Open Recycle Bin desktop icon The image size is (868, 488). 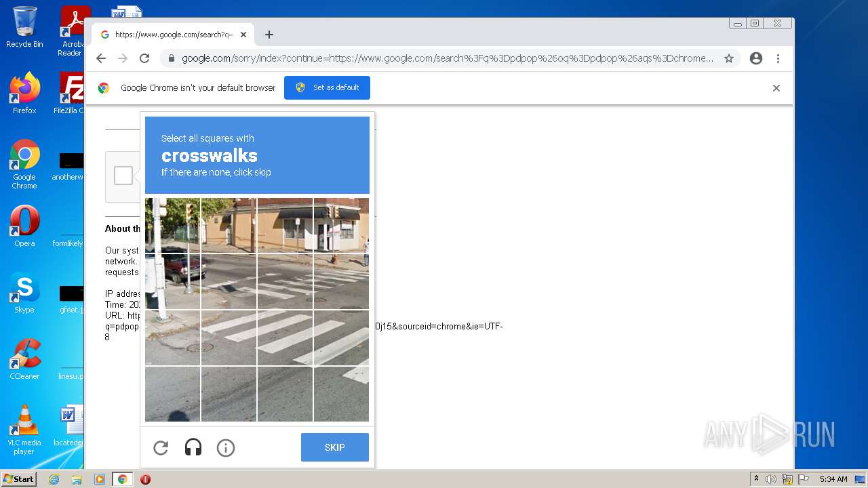pyautogui.click(x=24, y=27)
